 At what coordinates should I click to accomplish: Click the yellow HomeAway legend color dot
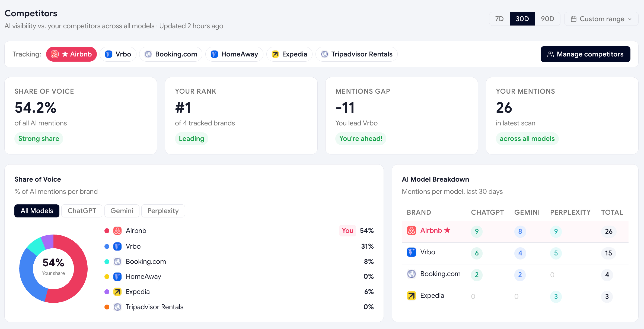pyautogui.click(x=107, y=277)
